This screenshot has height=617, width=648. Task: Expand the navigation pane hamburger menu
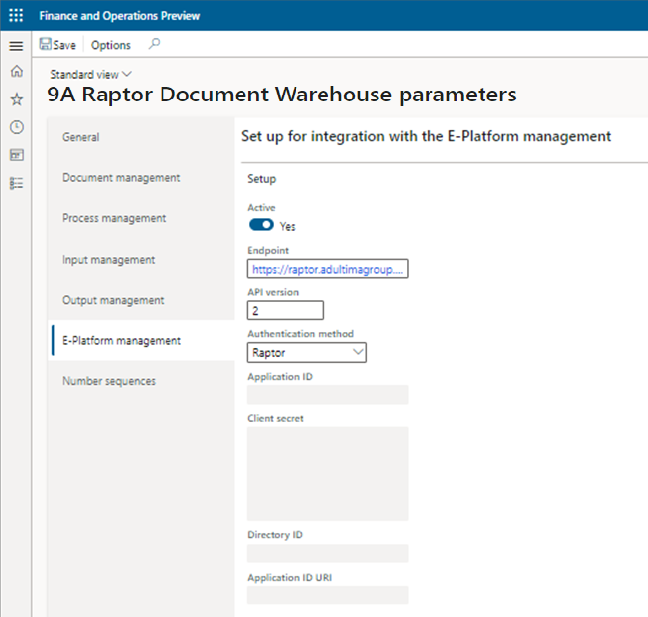point(15,46)
